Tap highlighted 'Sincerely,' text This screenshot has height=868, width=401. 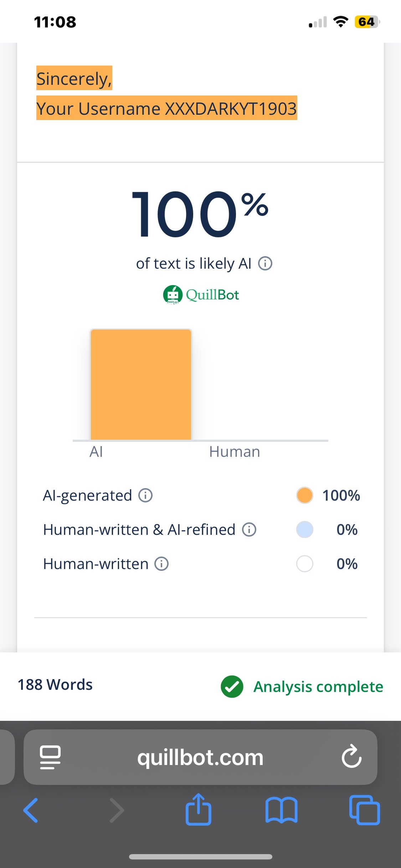pyautogui.click(x=74, y=78)
